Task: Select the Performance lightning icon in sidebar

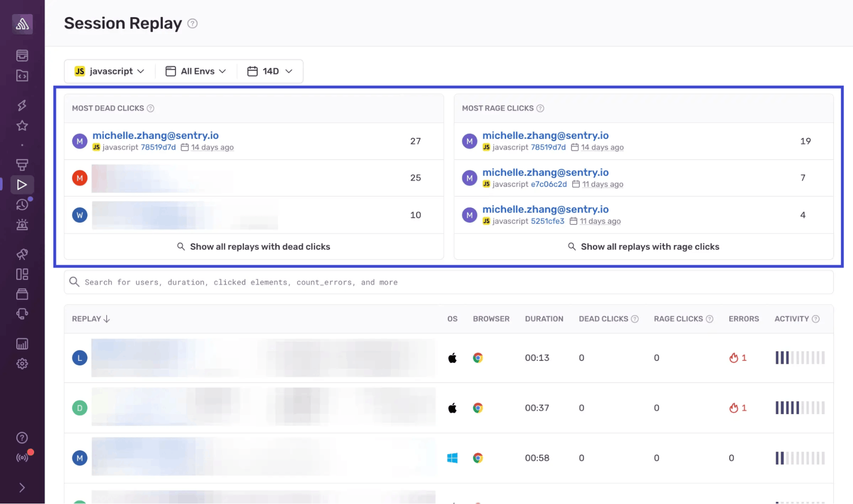Action: click(22, 105)
